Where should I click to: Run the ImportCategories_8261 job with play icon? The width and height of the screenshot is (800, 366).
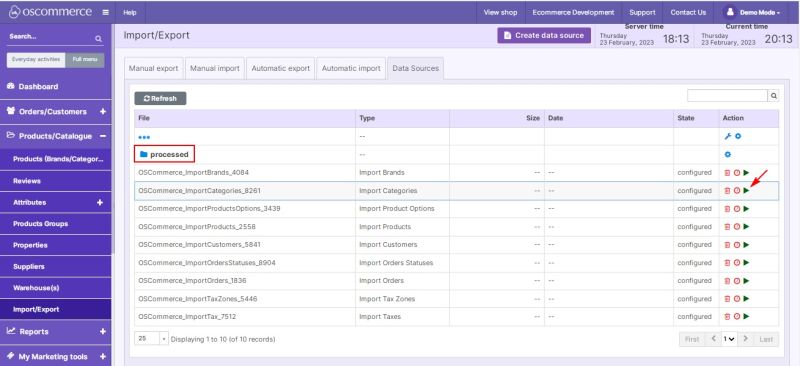tap(746, 190)
